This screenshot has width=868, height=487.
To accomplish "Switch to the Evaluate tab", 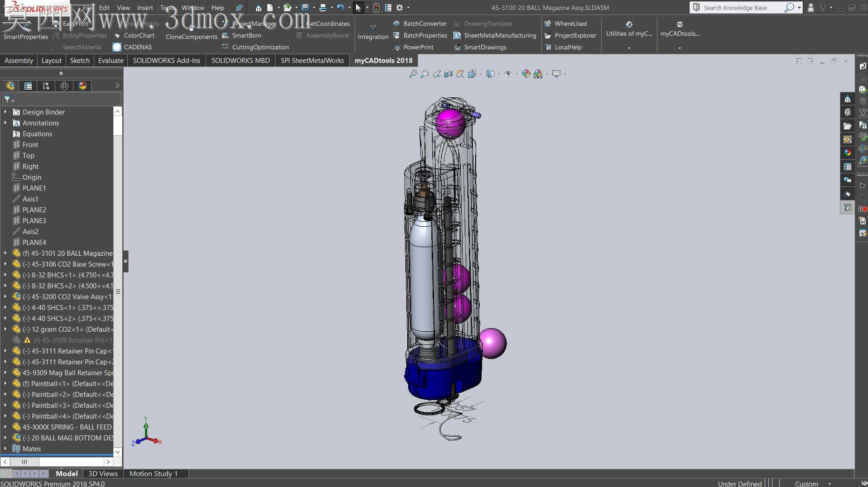I will (111, 61).
